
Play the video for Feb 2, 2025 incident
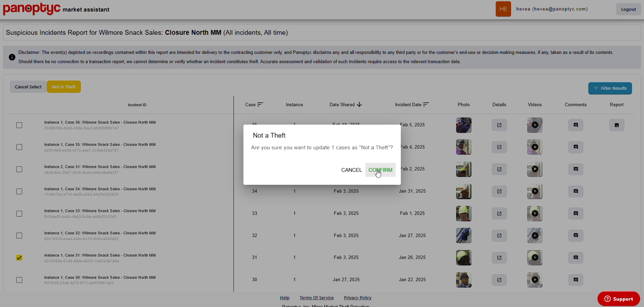pos(535,169)
